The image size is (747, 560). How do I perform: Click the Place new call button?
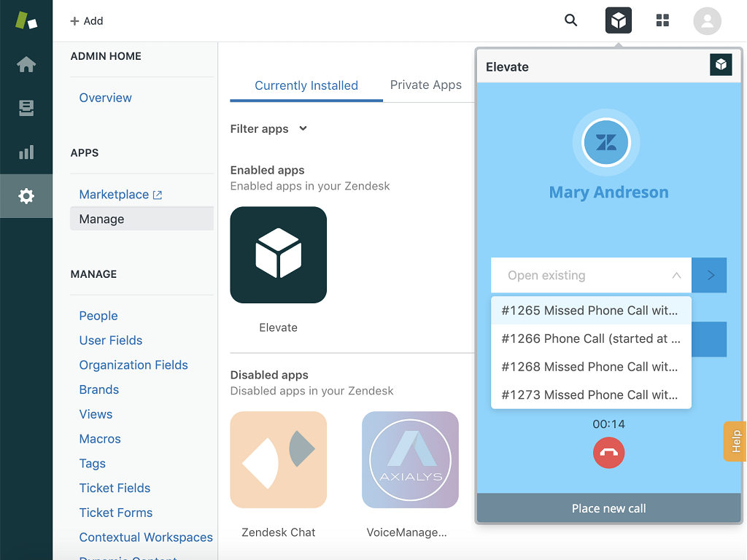pos(608,508)
